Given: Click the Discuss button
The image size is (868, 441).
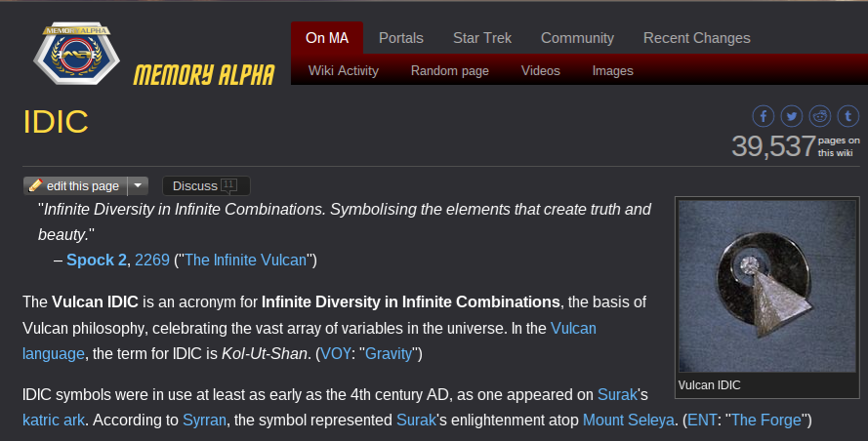Looking at the screenshot, I should [x=206, y=186].
